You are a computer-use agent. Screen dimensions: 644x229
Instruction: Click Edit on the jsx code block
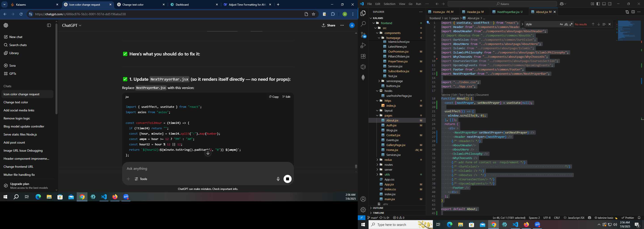click(286, 97)
